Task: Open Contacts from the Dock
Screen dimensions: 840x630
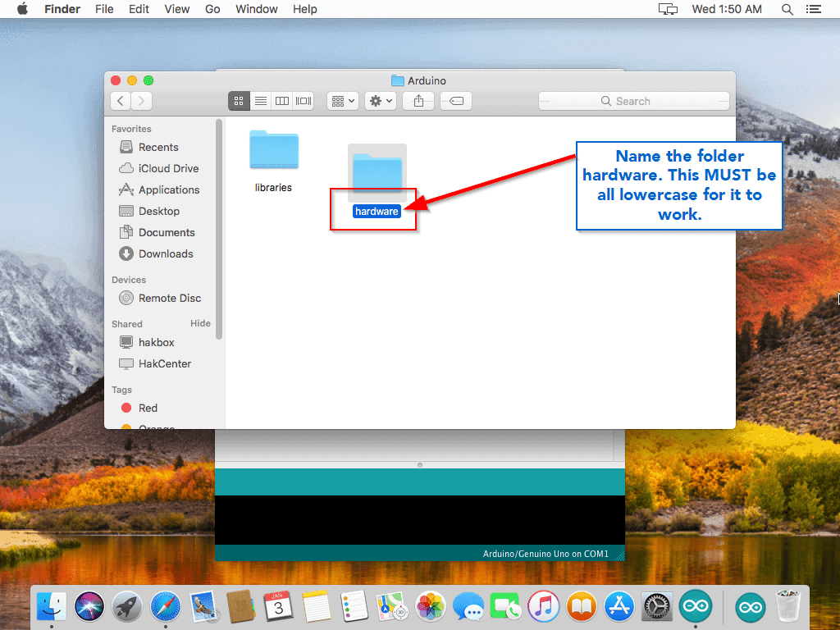Action: tap(240, 606)
